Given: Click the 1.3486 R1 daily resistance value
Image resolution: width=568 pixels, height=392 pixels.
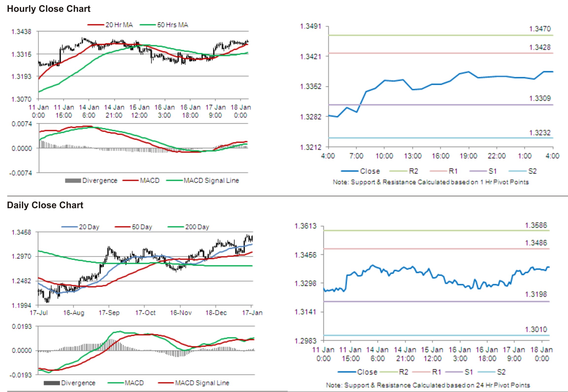Looking at the screenshot, I should click(536, 243).
